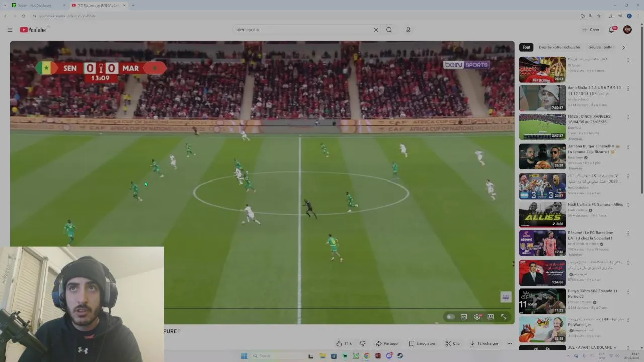The image size is (644, 362).
Task: Open the options menu for the FC Barcelone résumé
Action: click(628, 234)
